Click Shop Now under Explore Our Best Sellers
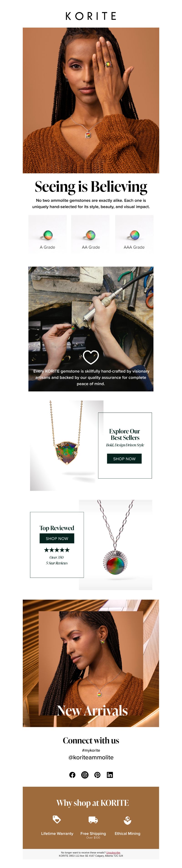 click(x=124, y=459)
